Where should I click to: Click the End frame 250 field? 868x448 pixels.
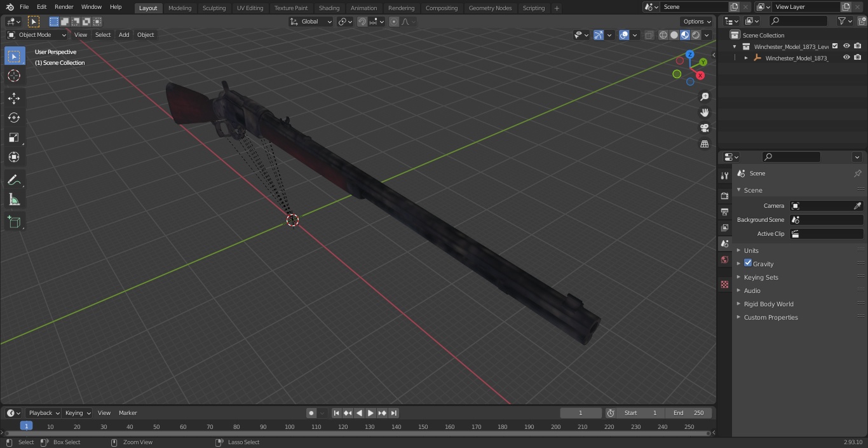tap(688, 413)
